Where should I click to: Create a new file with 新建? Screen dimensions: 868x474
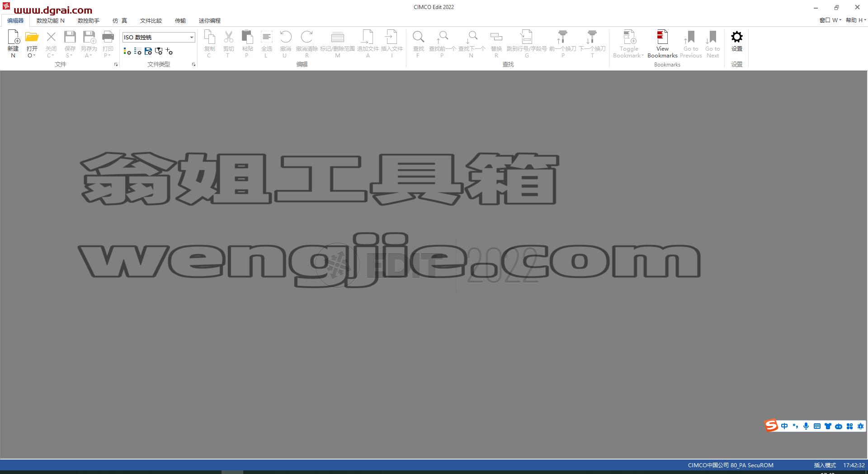tap(13, 44)
